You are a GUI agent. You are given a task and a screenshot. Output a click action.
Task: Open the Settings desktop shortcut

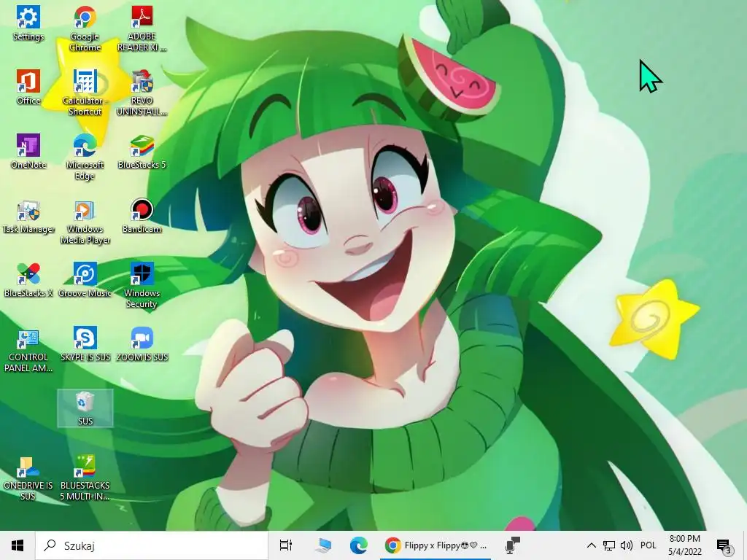[x=28, y=23]
